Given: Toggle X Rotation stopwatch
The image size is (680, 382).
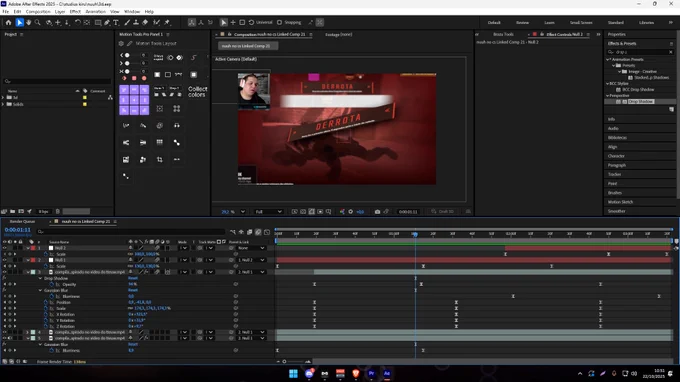Looking at the screenshot, I should click(46, 314).
